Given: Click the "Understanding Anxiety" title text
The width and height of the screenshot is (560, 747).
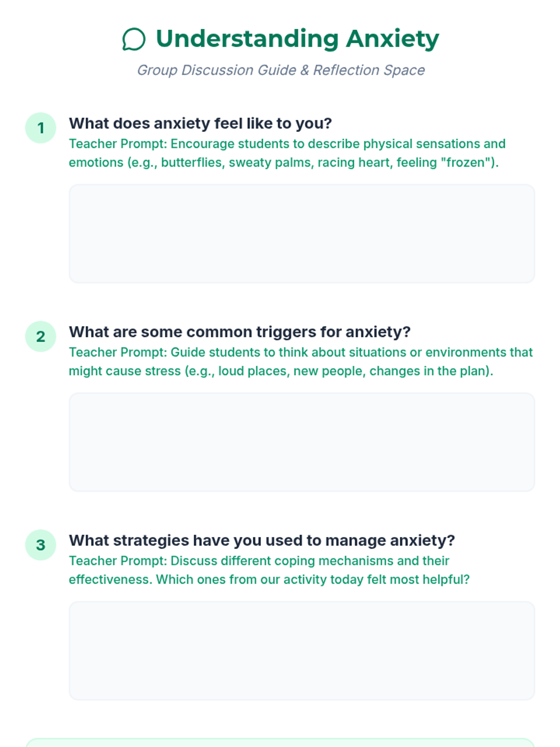Looking at the screenshot, I should [x=297, y=39].
